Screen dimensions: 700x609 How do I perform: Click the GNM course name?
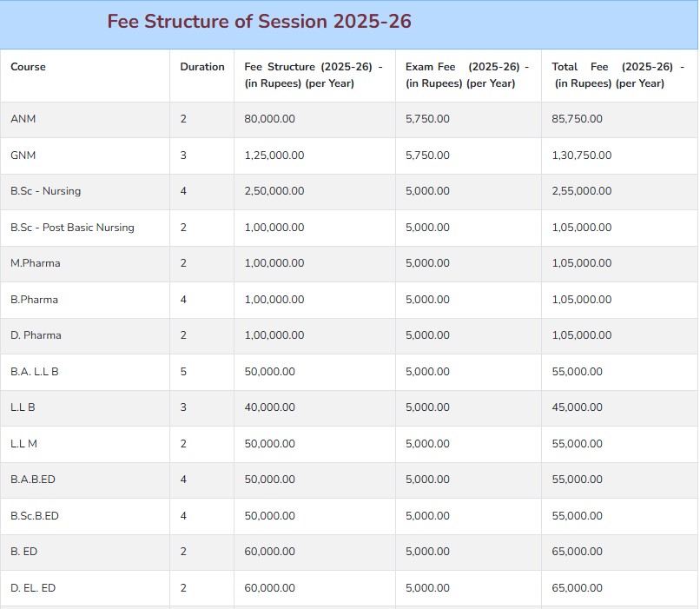23,156
